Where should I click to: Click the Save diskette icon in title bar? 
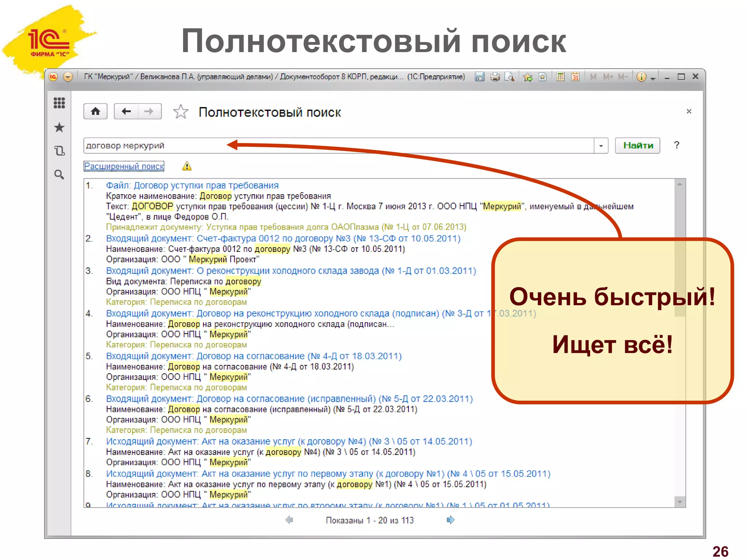[x=480, y=77]
